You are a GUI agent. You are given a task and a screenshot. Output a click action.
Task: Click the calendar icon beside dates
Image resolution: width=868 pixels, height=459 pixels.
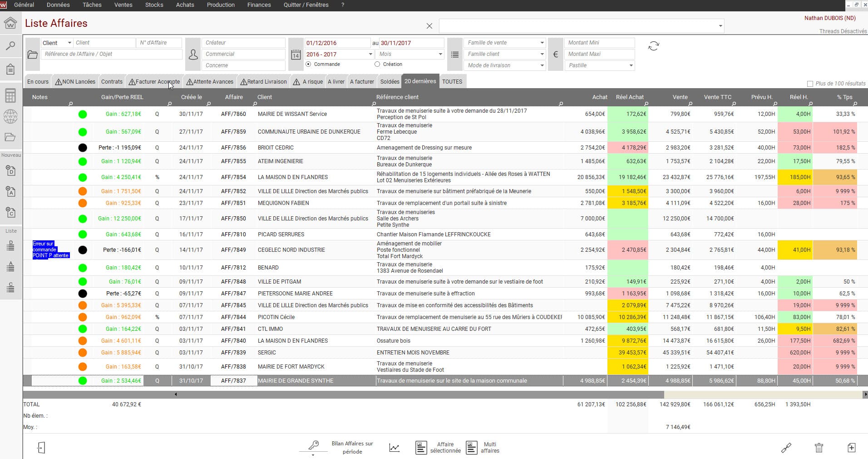point(296,55)
